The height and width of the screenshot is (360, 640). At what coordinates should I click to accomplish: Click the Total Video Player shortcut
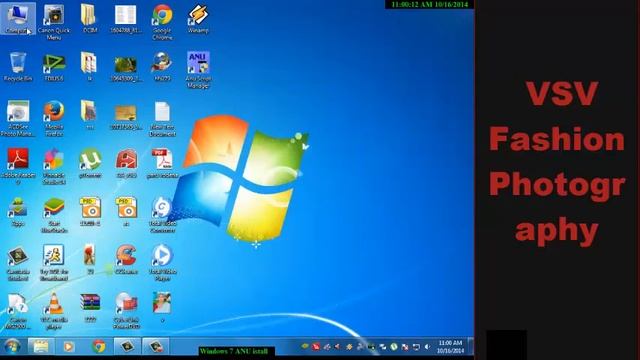[162, 262]
